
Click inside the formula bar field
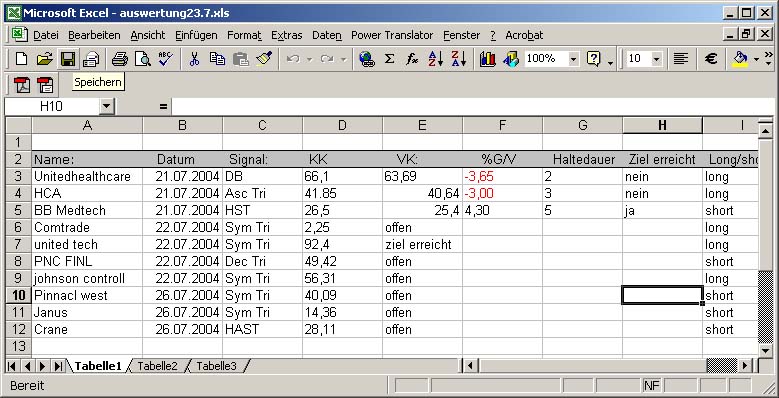472,106
